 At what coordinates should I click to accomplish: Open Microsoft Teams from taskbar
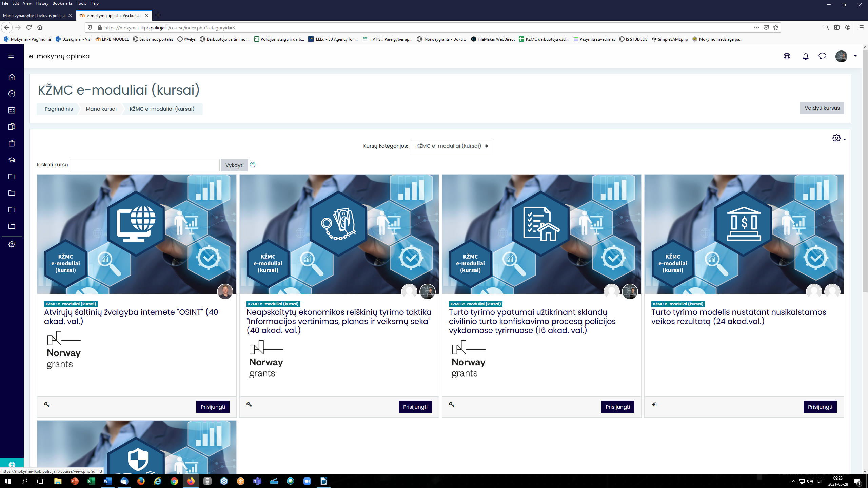tap(257, 481)
